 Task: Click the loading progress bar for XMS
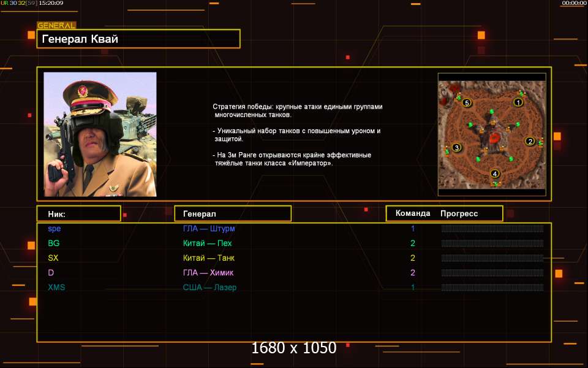pyautogui.click(x=492, y=287)
